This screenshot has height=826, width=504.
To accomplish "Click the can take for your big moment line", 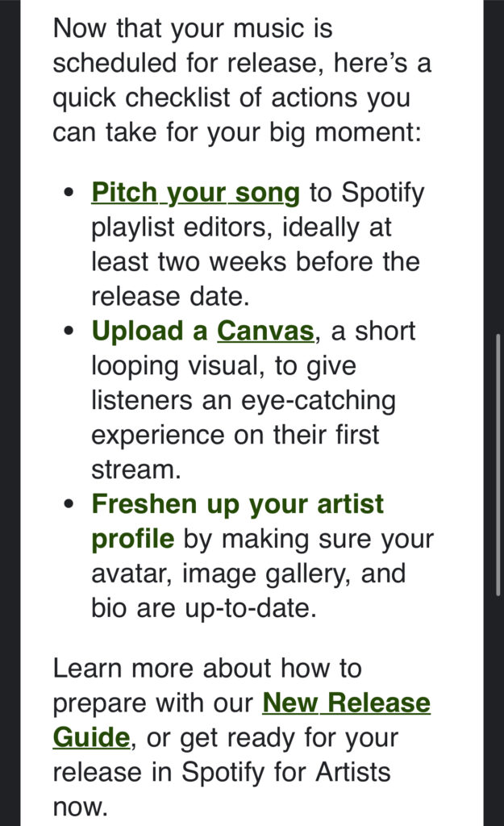I will pos(237,132).
